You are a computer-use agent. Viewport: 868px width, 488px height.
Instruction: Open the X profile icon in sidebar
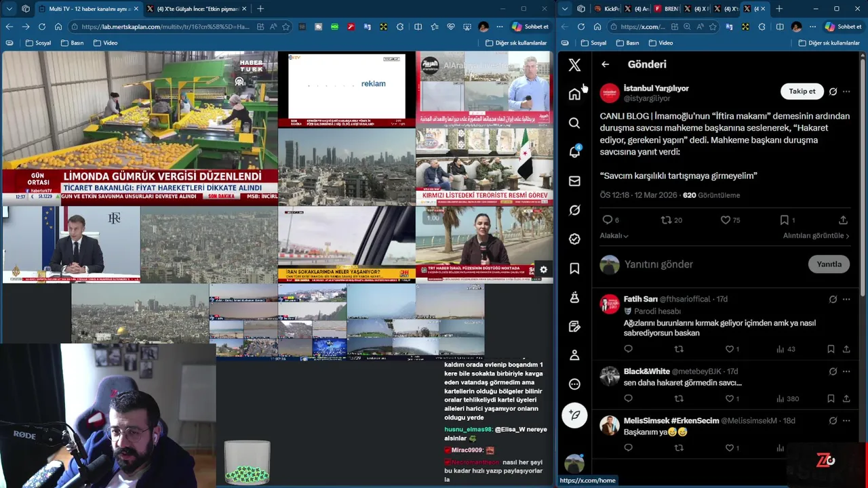(574, 355)
